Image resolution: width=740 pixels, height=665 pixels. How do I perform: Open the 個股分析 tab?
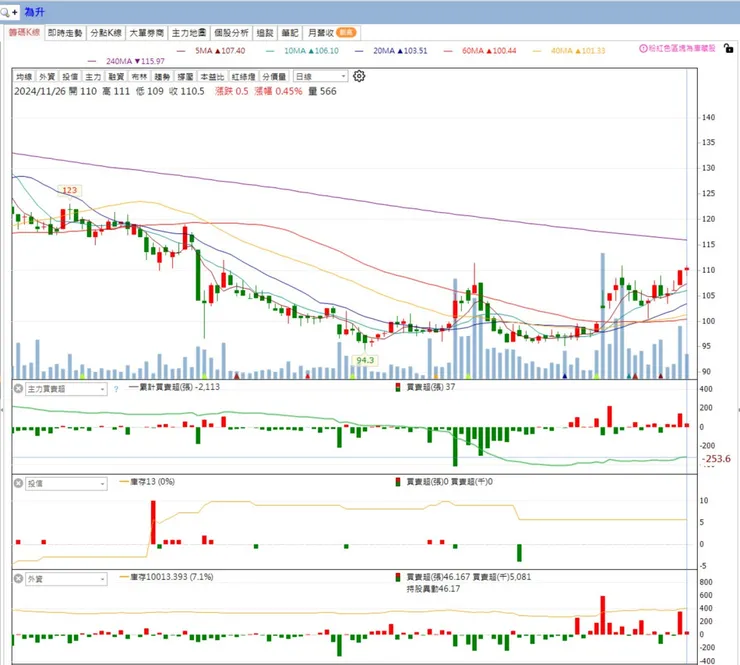[231, 33]
